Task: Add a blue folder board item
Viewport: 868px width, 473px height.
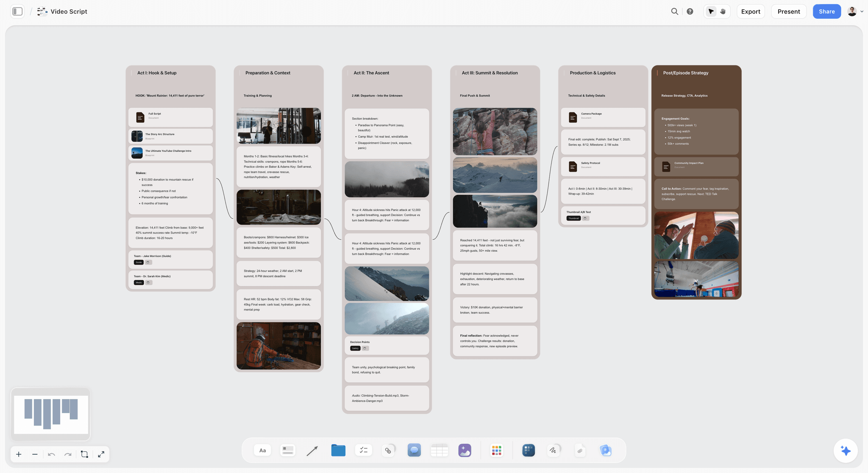Action: tap(338, 450)
